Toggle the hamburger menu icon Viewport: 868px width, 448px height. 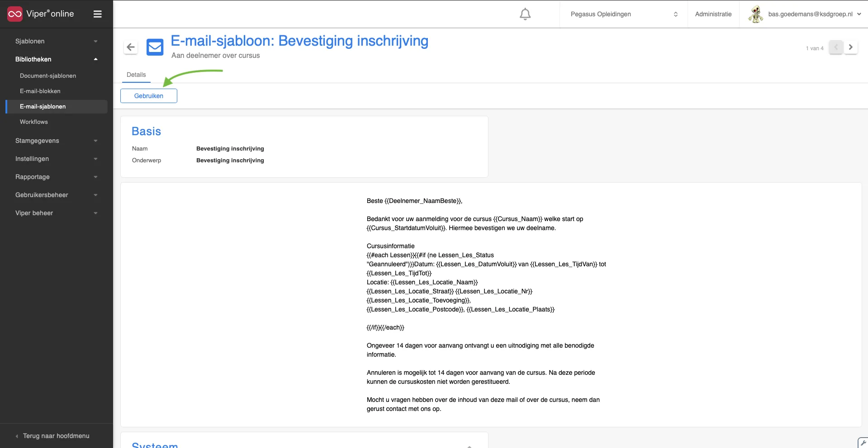click(x=97, y=14)
